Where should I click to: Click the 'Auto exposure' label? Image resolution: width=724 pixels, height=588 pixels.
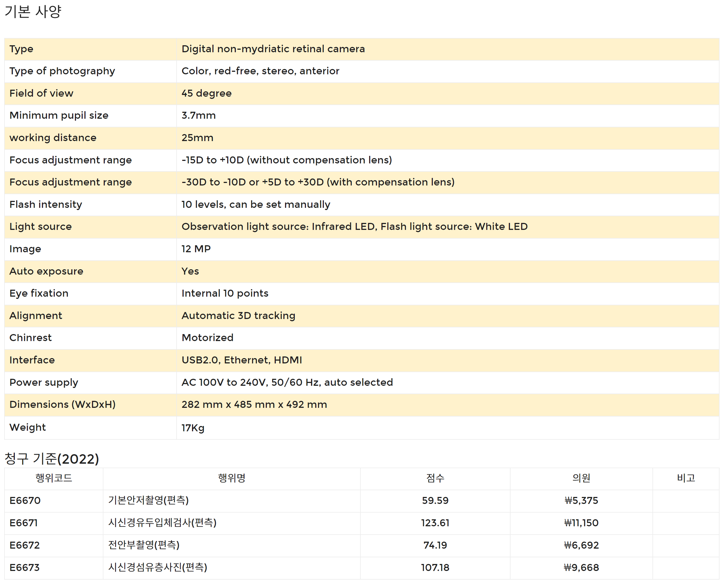coord(46,271)
